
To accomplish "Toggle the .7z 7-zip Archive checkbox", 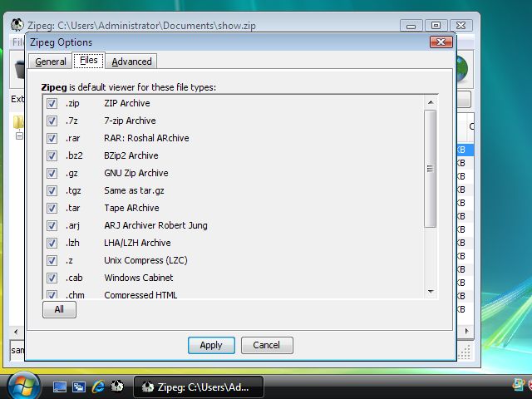I will point(52,121).
